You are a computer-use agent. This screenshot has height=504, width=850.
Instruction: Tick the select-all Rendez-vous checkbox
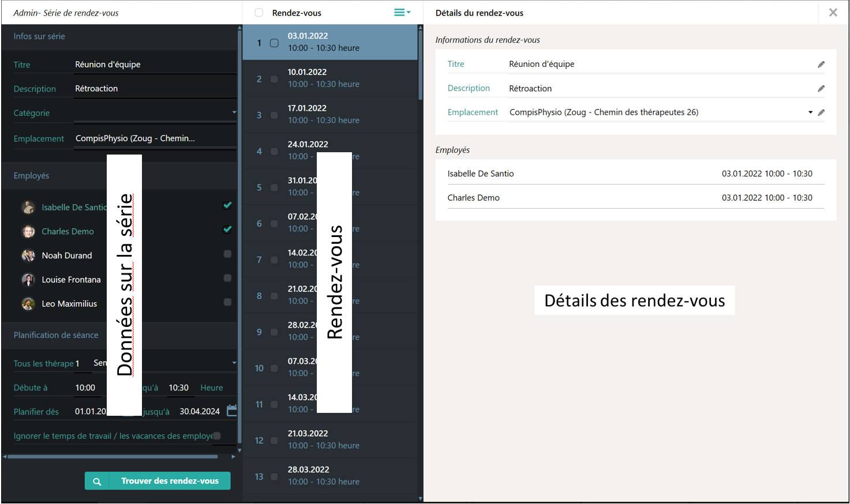click(x=259, y=13)
